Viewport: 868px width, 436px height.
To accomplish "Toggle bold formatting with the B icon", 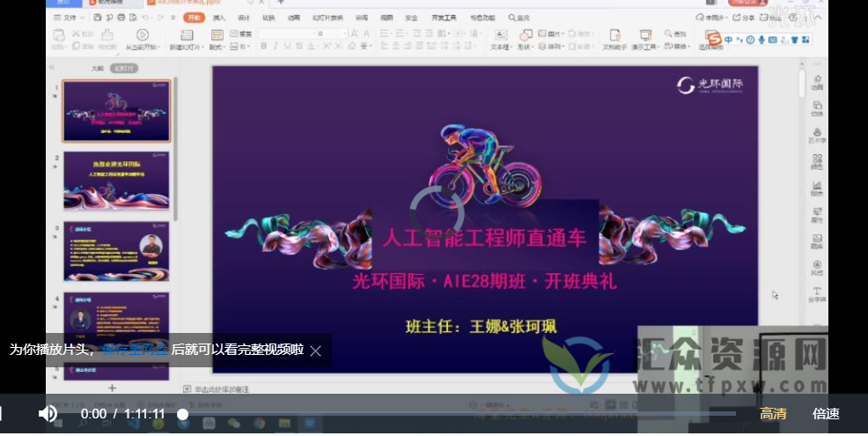I will pos(263,46).
